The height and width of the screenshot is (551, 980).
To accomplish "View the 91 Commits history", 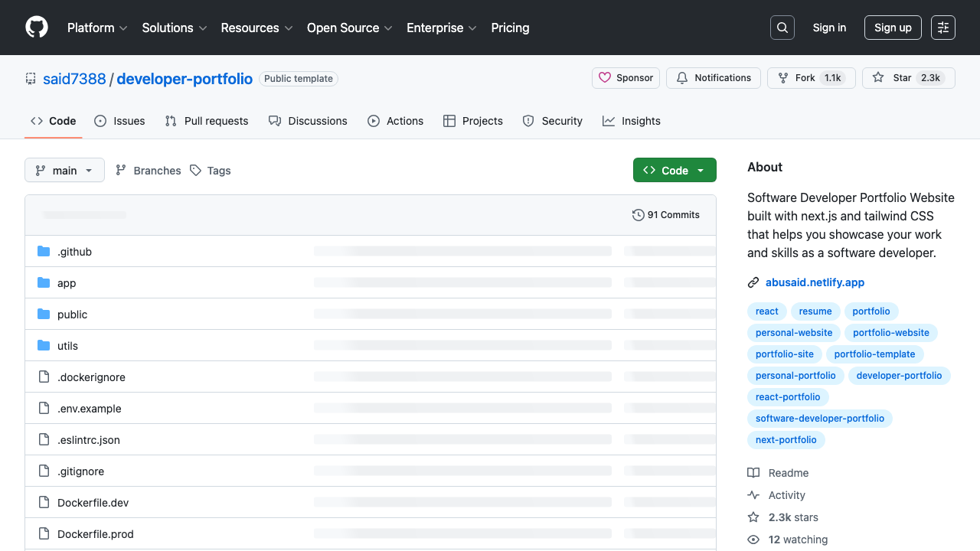I will [665, 214].
